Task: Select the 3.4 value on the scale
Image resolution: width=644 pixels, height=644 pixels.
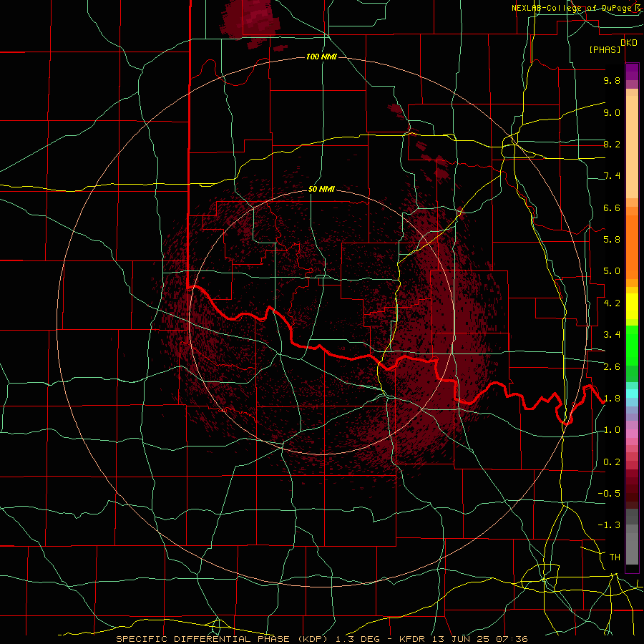Action: (612, 335)
